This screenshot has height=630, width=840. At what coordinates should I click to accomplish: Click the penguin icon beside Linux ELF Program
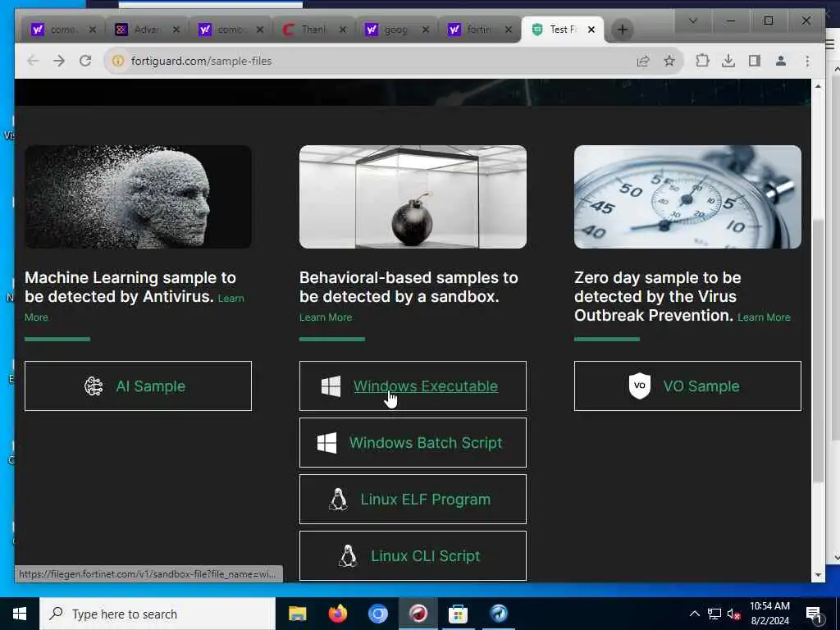[338, 500]
